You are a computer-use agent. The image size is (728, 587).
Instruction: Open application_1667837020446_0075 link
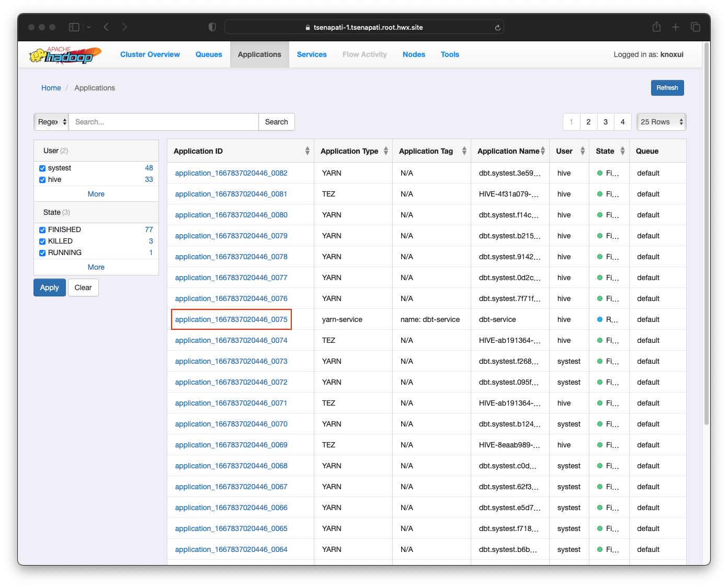(x=231, y=319)
